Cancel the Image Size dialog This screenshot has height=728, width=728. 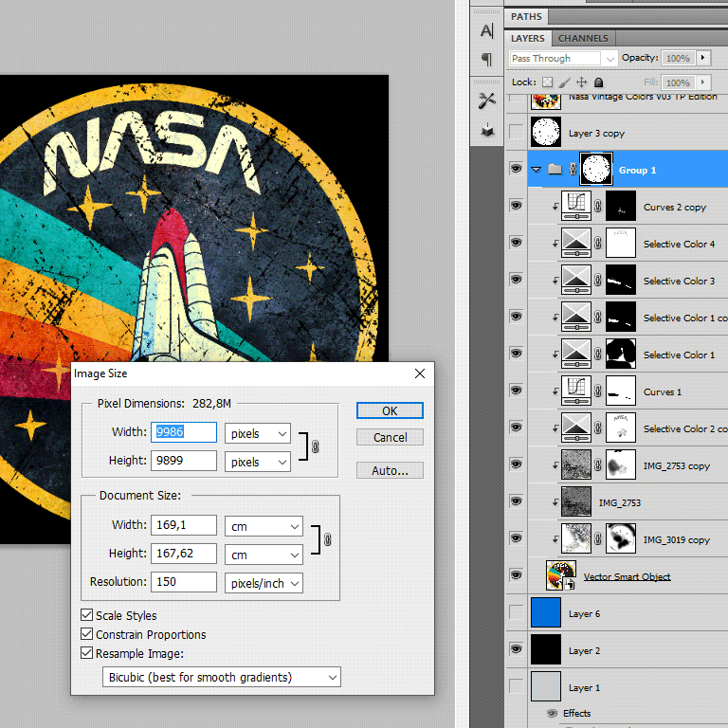point(390,437)
